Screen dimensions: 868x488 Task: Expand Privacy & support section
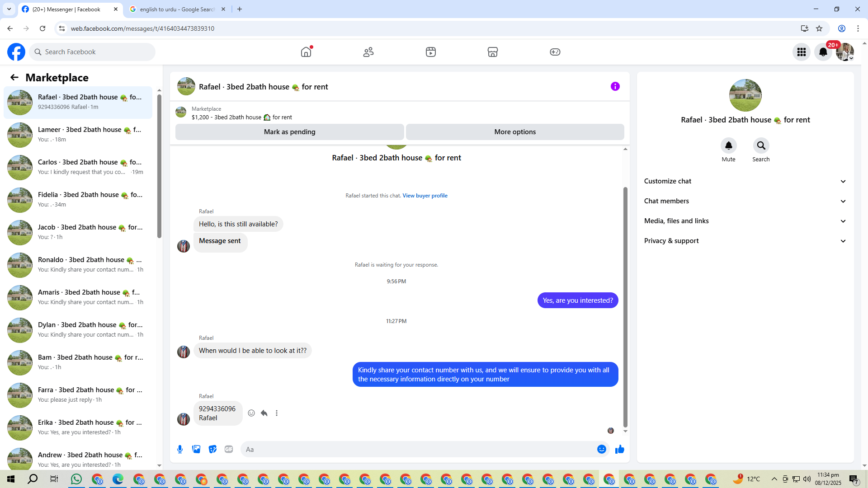[745, 241]
